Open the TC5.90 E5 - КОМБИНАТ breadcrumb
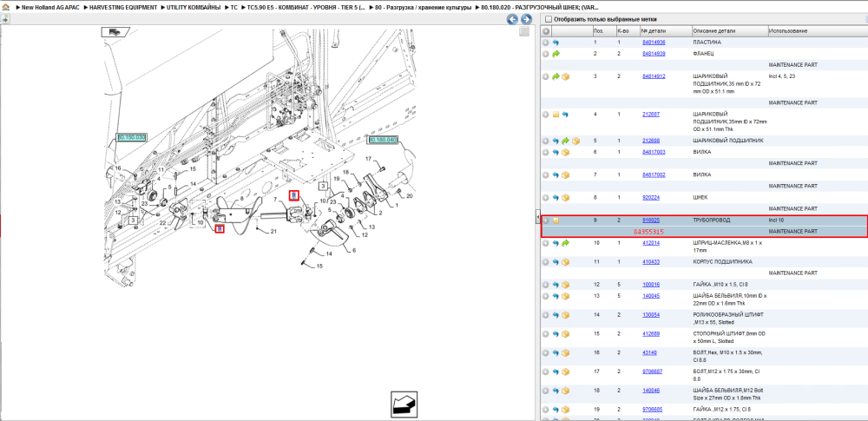 (306, 8)
